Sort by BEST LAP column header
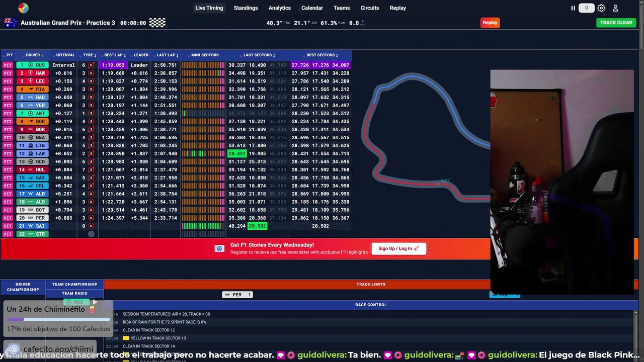Image resolution: width=644 pixels, height=362 pixels. click(114, 55)
